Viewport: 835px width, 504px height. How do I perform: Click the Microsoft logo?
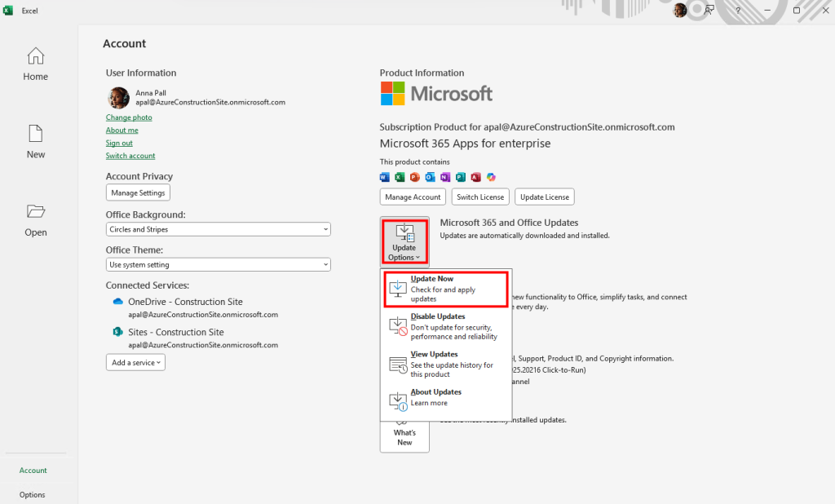(x=436, y=94)
